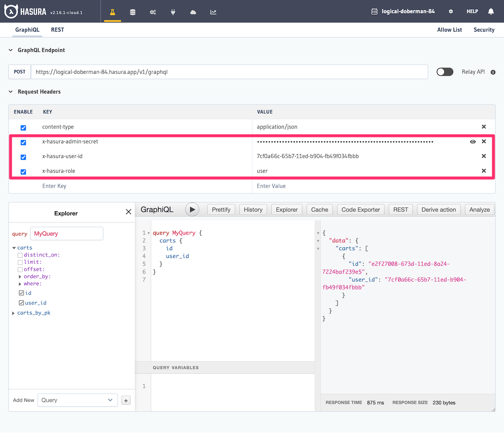
Task: Click the cloud icon in the navigation bar
Action: (193, 11)
